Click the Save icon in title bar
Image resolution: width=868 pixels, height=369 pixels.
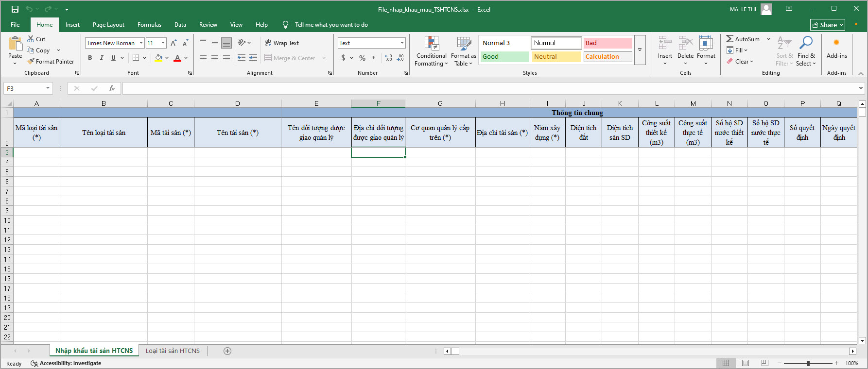click(15, 9)
